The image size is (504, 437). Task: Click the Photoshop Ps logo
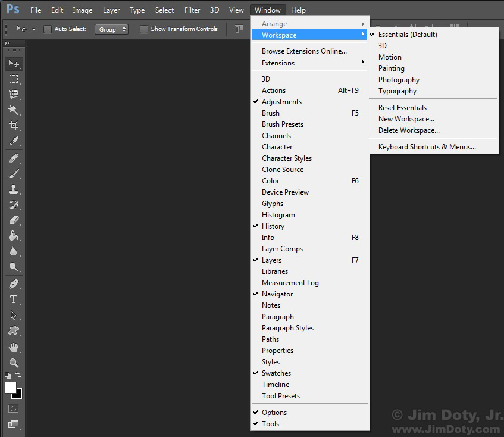(13, 9)
